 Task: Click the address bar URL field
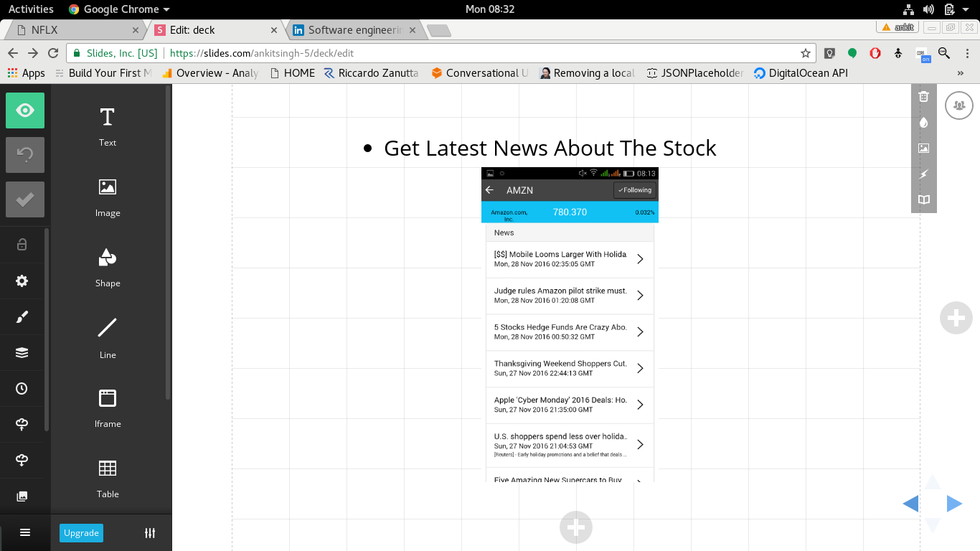point(441,53)
